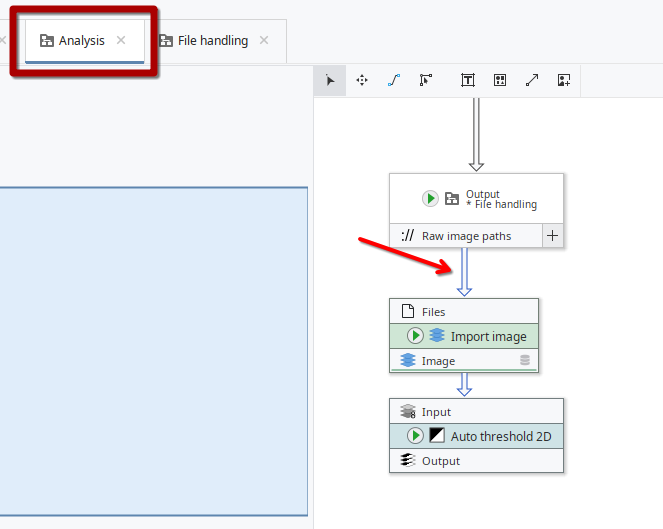Click the Output File handling node title
663x529 pixels.
(x=501, y=199)
